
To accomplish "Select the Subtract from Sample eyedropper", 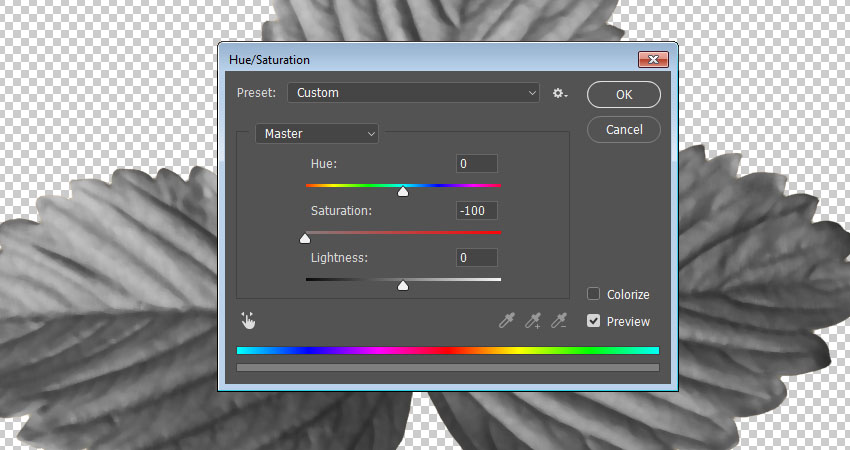I will click(559, 321).
